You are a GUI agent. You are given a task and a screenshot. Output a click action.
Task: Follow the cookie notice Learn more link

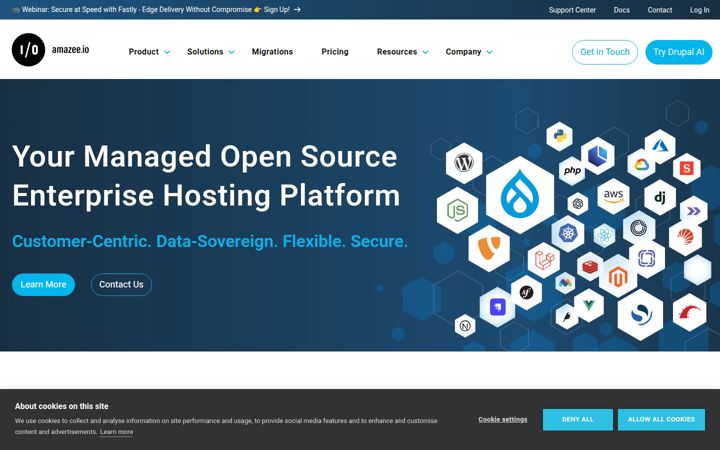click(117, 432)
